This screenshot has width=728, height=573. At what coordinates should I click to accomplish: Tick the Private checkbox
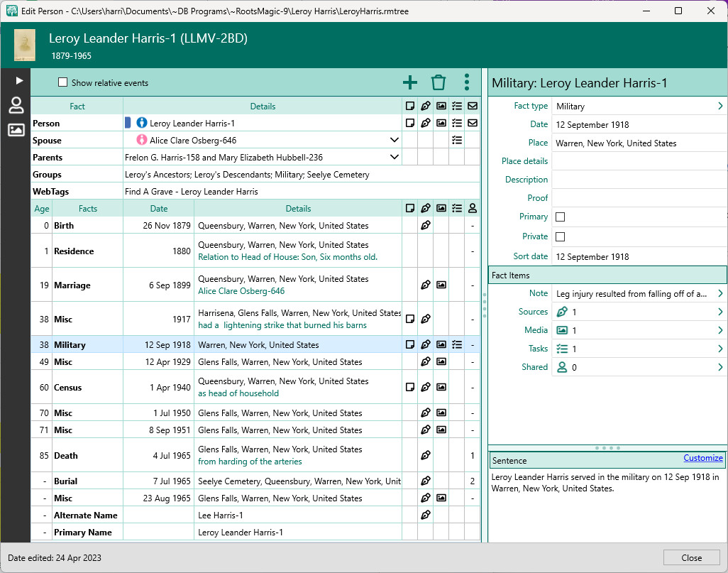[560, 236]
